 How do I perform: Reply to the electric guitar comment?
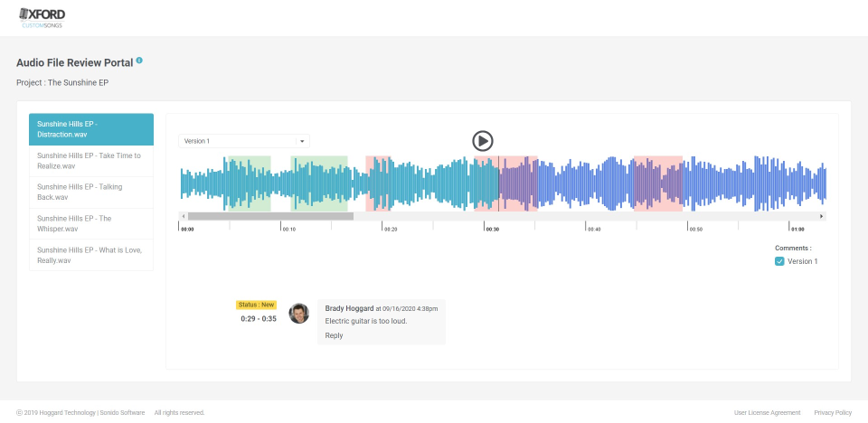[335, 335]
